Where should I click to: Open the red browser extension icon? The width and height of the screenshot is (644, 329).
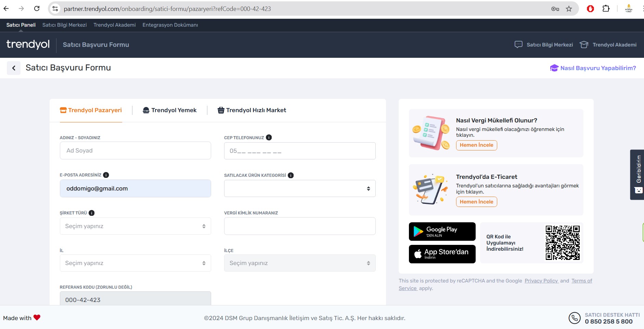(x=590, y=9)
